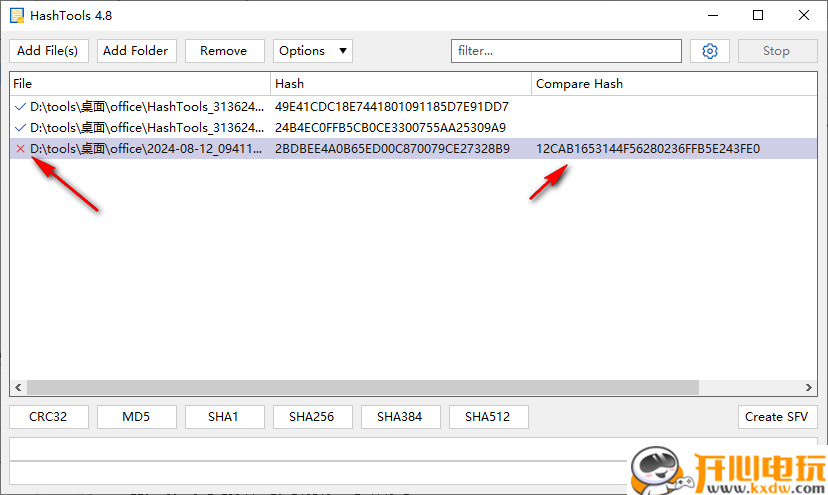Sort by the Hash column header
The height and width of the screenshot is (495, 828).
pyautogui.click(x=401, y=84)
